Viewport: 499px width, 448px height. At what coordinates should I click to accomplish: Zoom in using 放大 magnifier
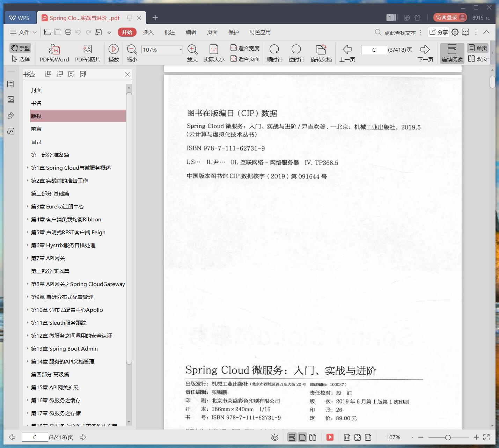(x=192, y=53)
